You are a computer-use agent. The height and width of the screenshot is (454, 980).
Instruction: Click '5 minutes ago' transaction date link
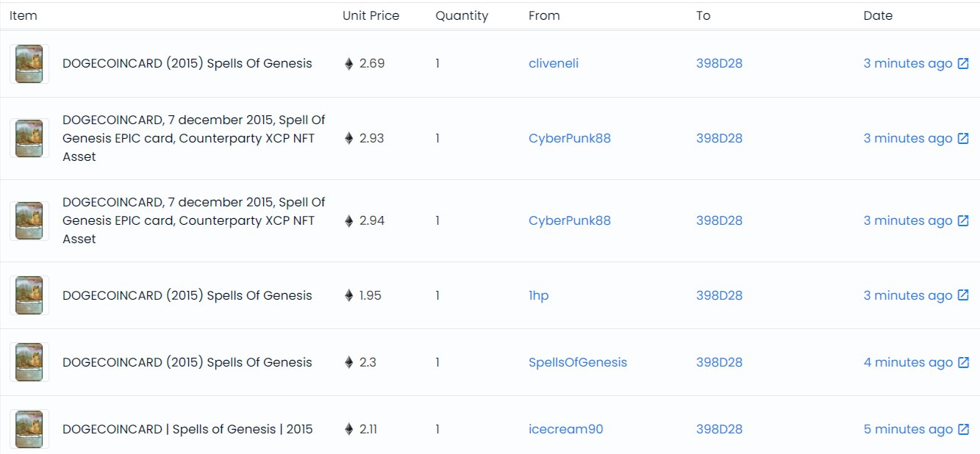coord(907,430)
